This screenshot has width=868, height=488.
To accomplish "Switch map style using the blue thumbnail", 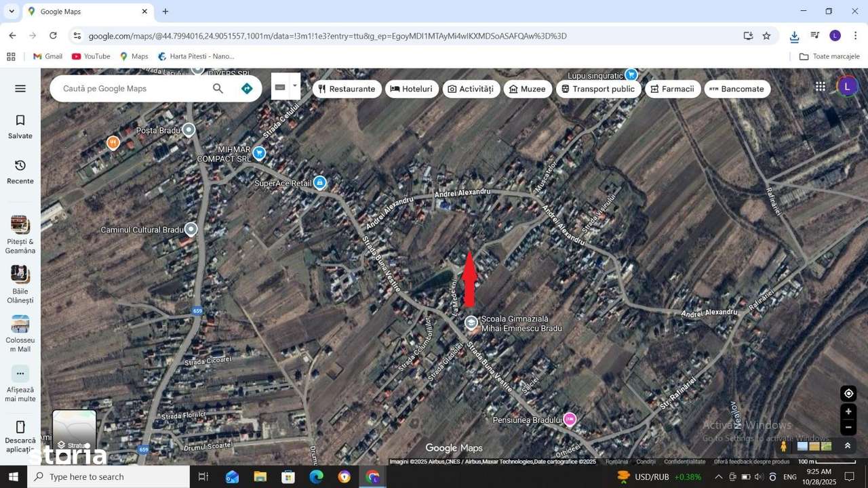I will [802, 446].
